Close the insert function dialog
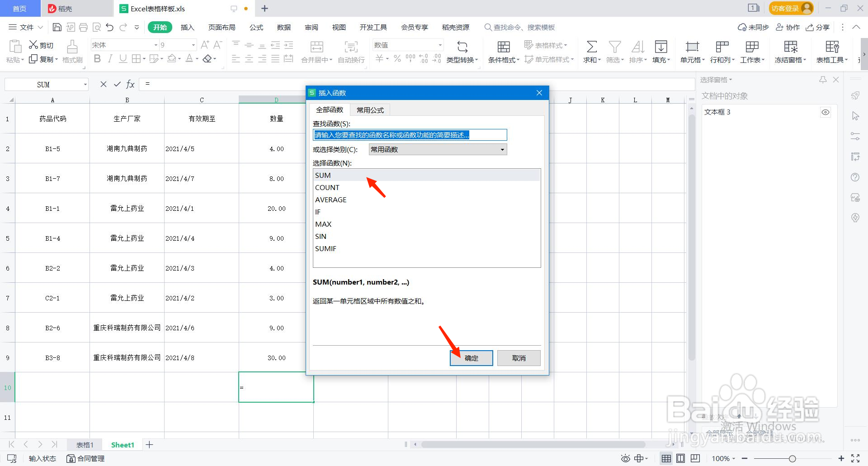 [x=539, y=93]
